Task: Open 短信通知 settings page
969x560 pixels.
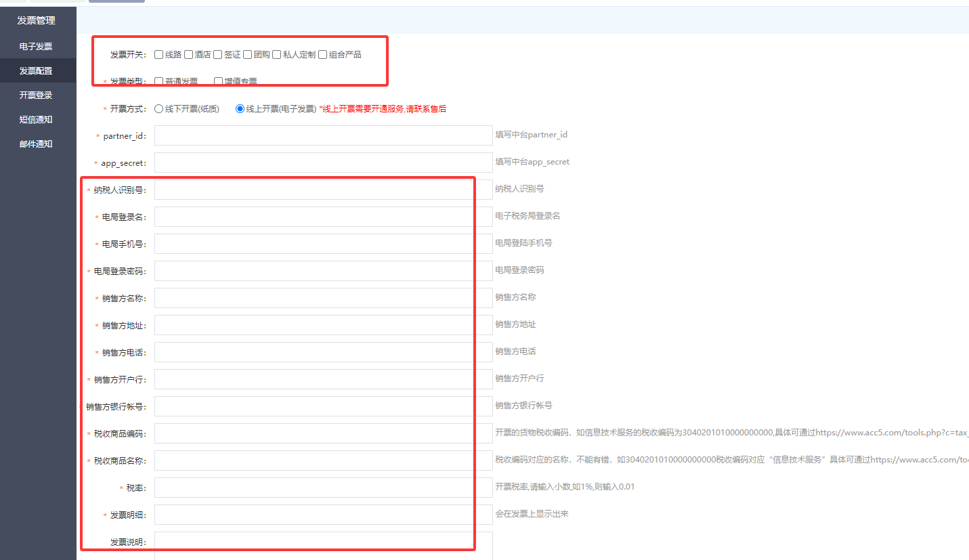Action: point(36,120)
